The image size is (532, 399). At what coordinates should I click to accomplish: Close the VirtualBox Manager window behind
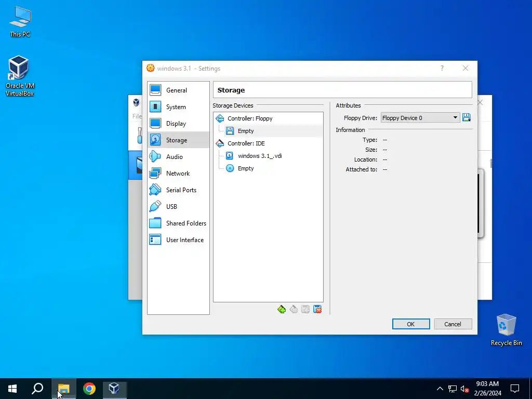click(481, 102)
